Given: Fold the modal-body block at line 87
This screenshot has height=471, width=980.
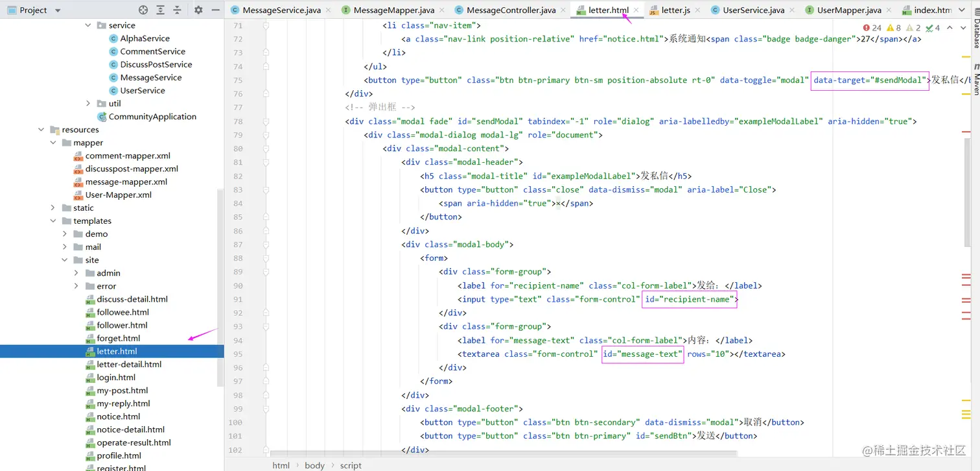Looking at the screenshot, I should point(266,245).
